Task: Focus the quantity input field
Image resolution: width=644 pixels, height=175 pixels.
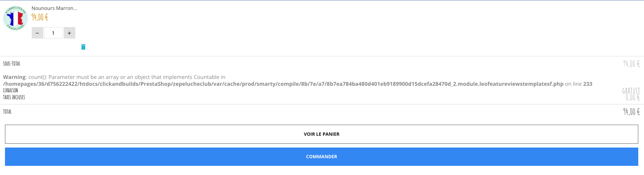Action: point(53,33)
